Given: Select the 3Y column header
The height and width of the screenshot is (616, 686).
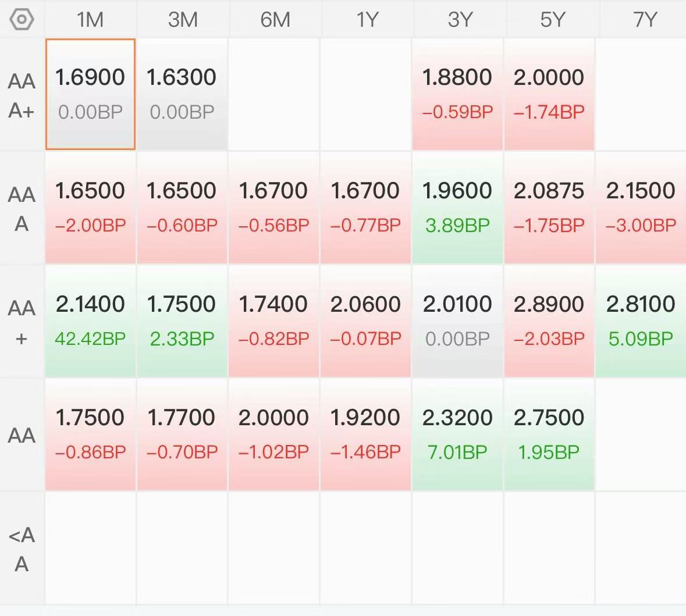Looking at the screenshot, I should 459,19.
